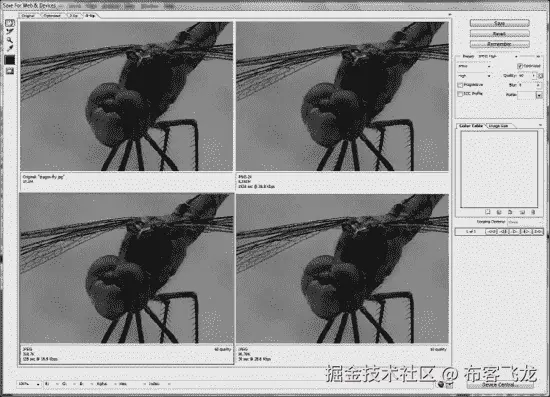Switch to the Original tab
This screenshot has width=550, height=397.
28,15
